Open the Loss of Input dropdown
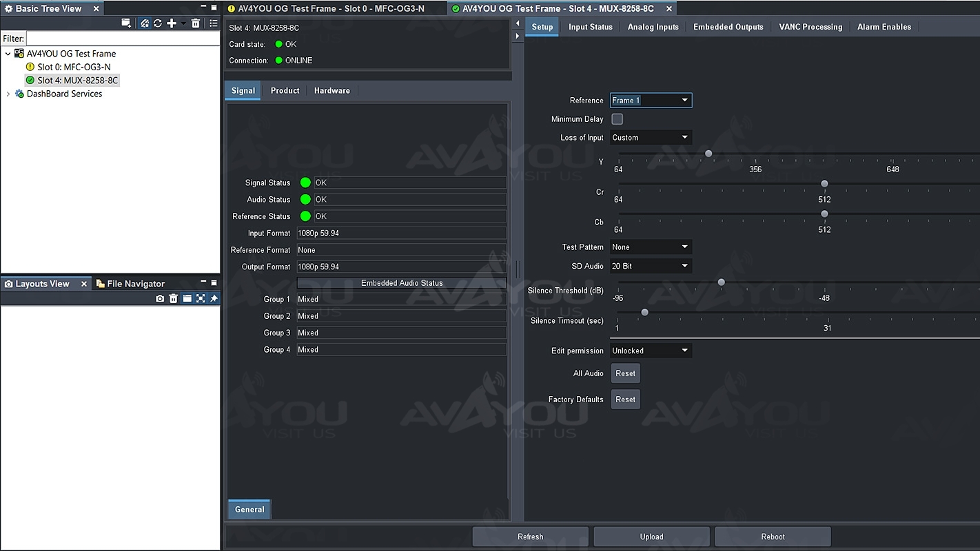The image size is (980, 551). (651, 138)
